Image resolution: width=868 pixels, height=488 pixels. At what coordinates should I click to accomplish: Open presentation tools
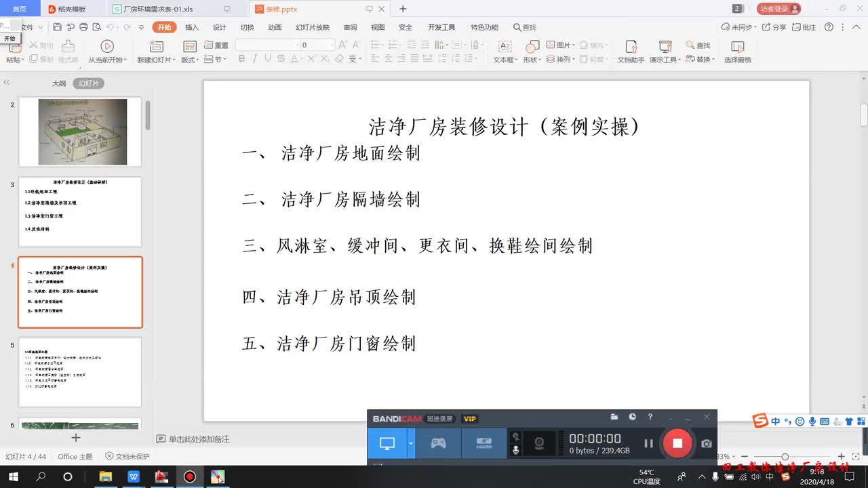(x=665, y=52)
